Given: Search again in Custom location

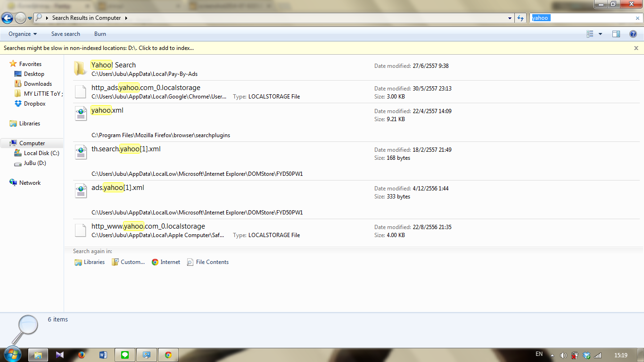Looking at the screenshot, I should 128,262.
